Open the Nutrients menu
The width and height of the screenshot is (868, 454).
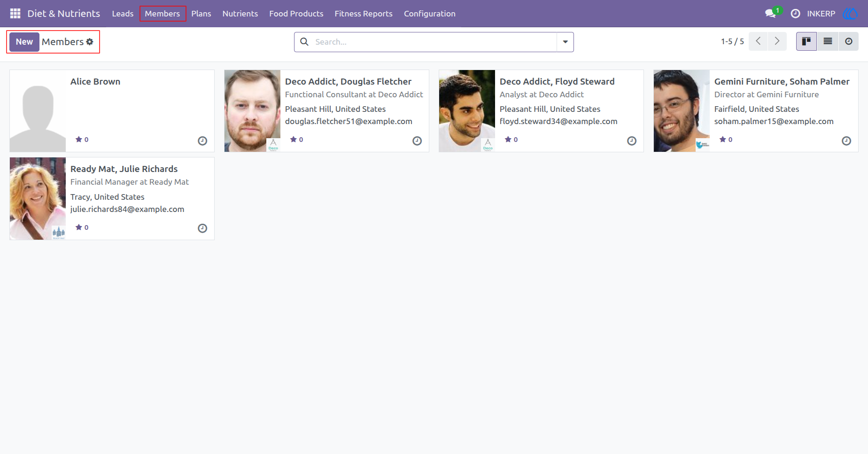coord(240,14)
